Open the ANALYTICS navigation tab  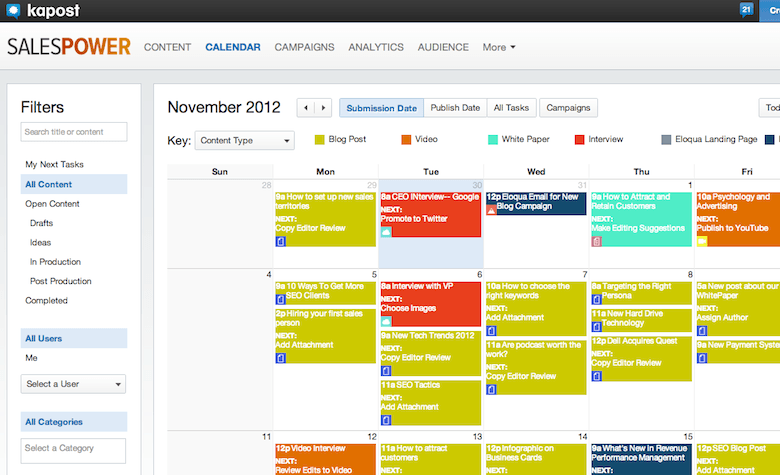pos(376,47)
